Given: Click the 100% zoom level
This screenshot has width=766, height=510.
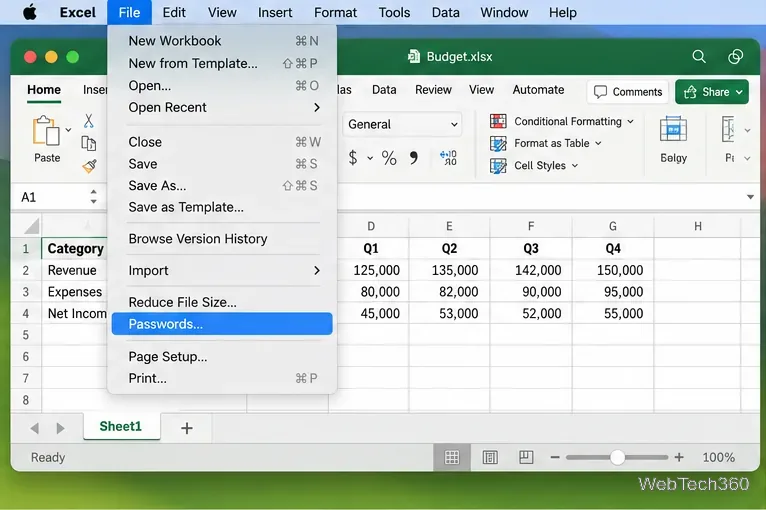Looking at the screenshot, I should (718, 457).
